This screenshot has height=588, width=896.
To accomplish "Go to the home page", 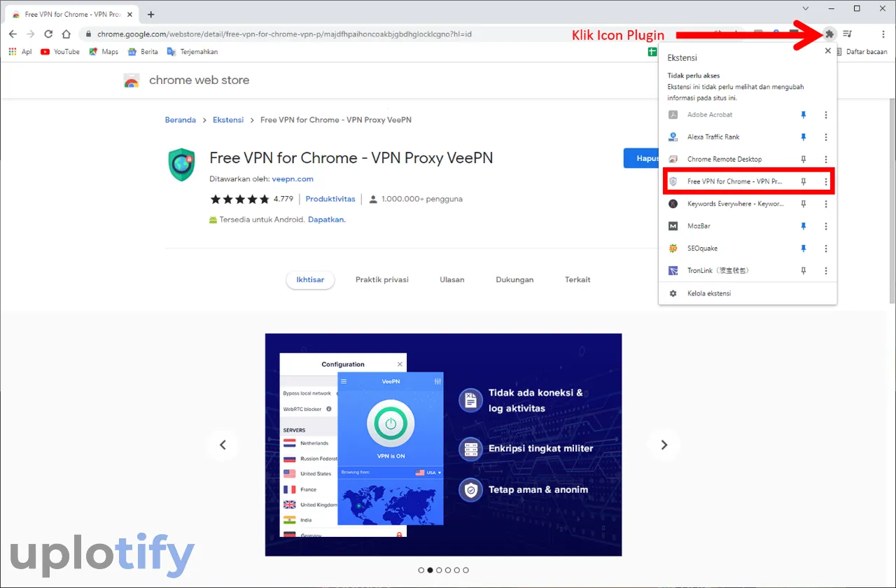I will 66,34.
